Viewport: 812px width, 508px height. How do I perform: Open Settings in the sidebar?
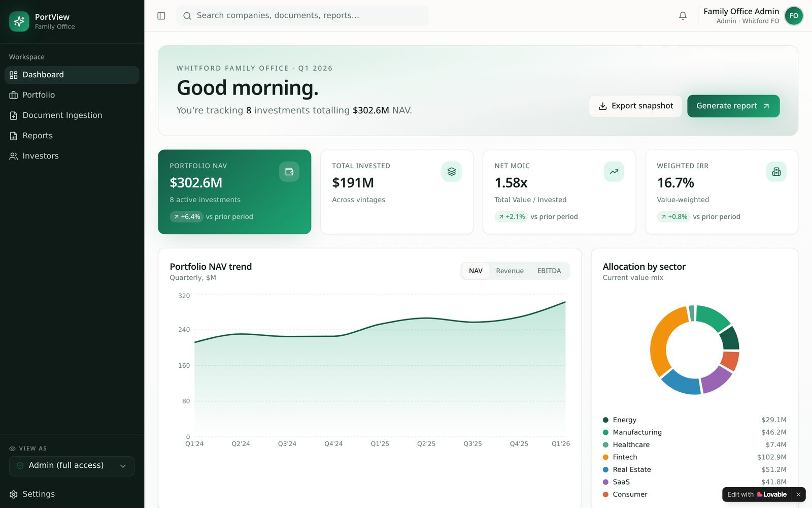(x=72, y=494)
